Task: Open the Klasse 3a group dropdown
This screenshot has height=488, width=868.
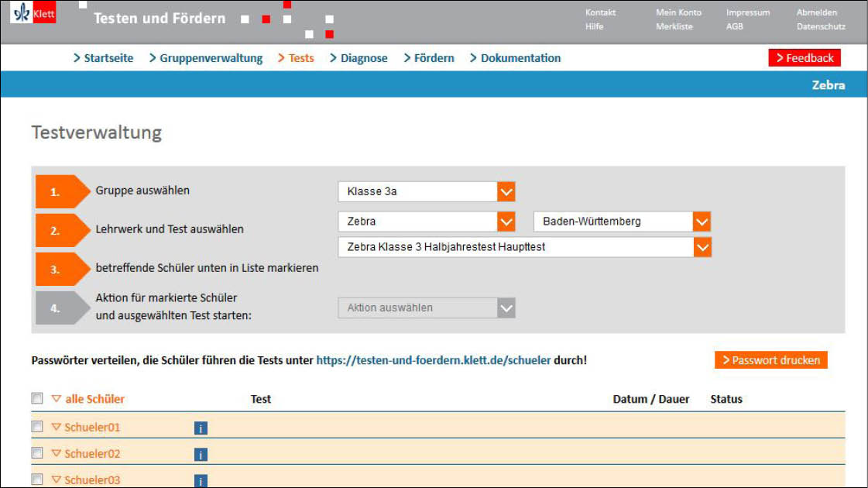Action: coord(426,191)
